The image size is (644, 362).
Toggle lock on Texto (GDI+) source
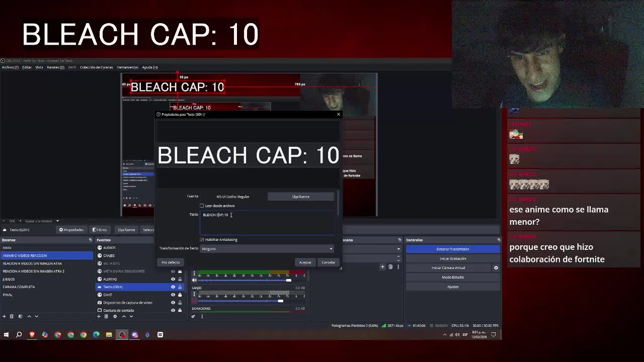[x=180, y=287]
